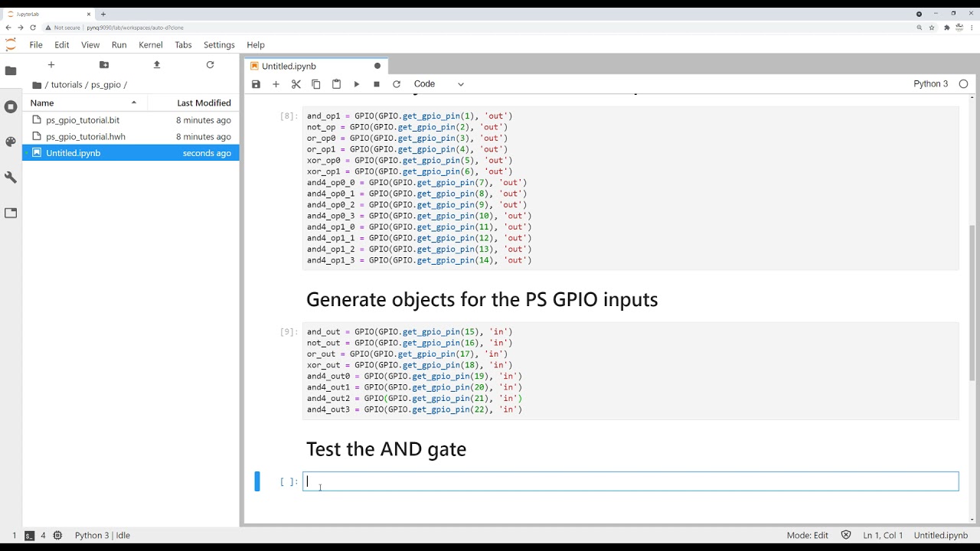Select the 'Test the AND gate' heading cell
Screen dimensions: 980x551
click(x=386, y=449)
